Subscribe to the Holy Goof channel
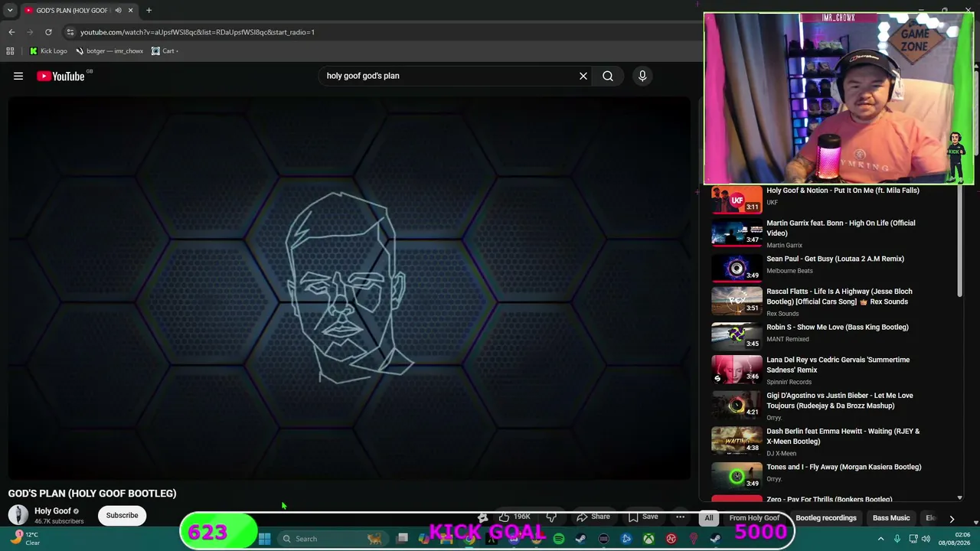The width and height of the screenshot is (980, 551). pos(122,515)
